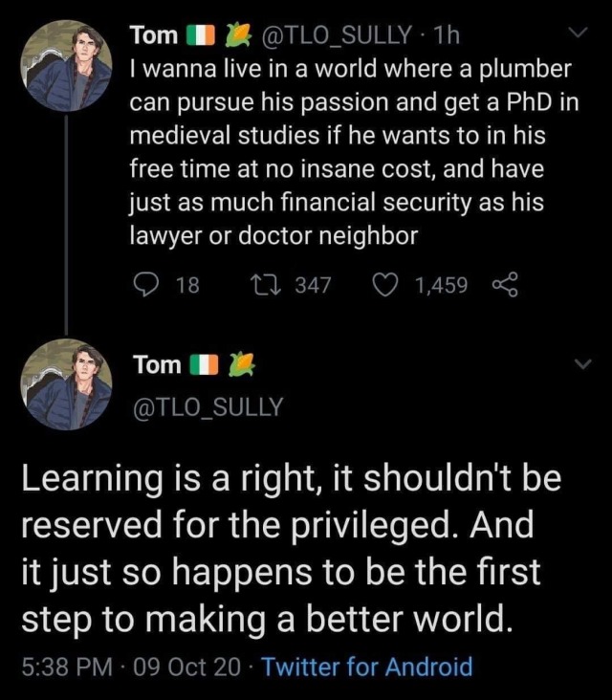This screenshot has height=700, width=612.
Task: Tap the retweet arrows icon
Action: [x=262, y=284]
